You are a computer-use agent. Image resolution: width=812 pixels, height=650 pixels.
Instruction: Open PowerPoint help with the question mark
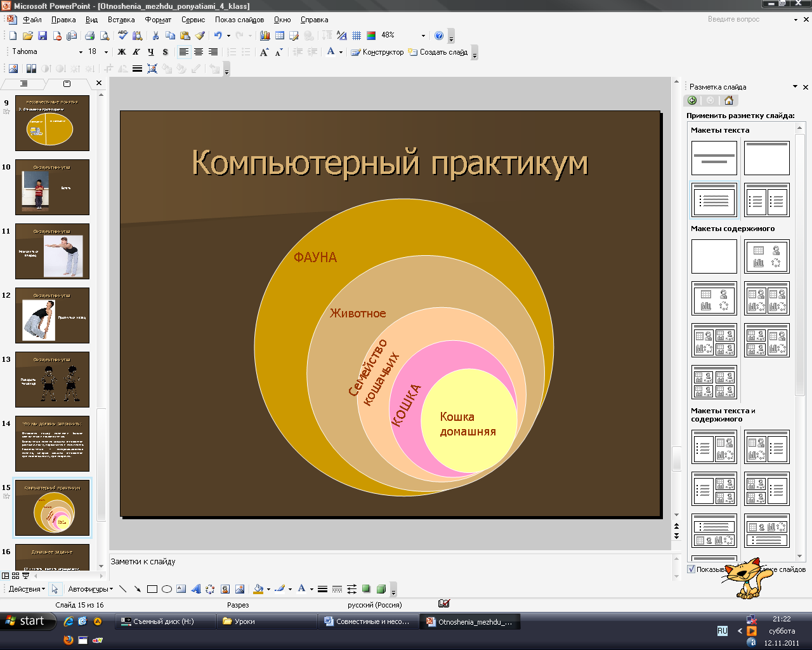coord(439,36)
